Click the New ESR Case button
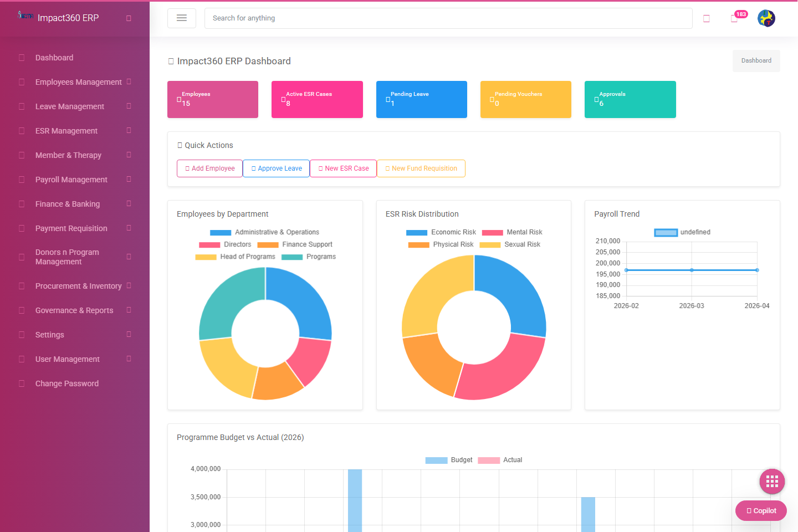 [343, 168]
